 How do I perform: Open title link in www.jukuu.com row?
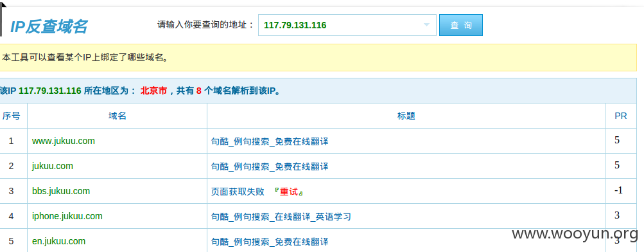(x=270, y=142)
